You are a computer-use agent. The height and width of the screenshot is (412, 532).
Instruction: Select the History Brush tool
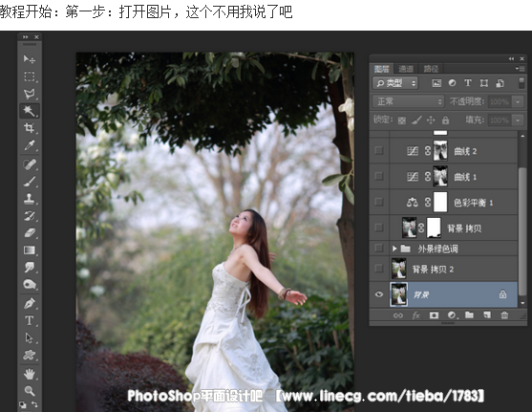(x=30, y=216)
